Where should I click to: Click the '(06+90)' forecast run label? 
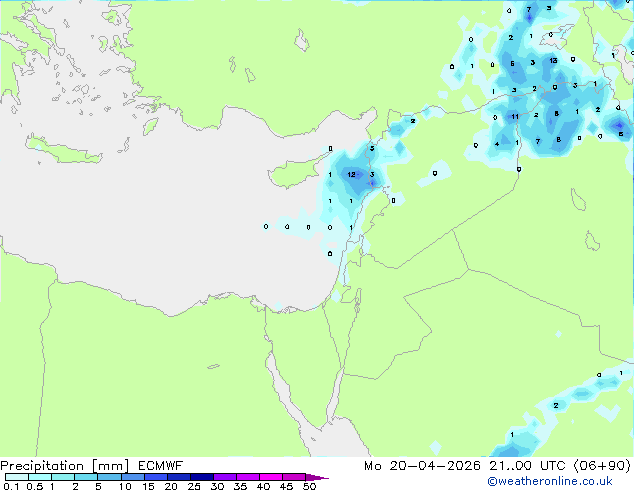click(602, 466)
